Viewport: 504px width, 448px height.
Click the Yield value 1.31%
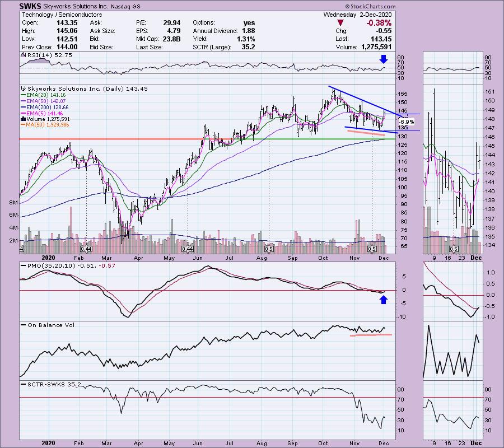pos(246,39)
